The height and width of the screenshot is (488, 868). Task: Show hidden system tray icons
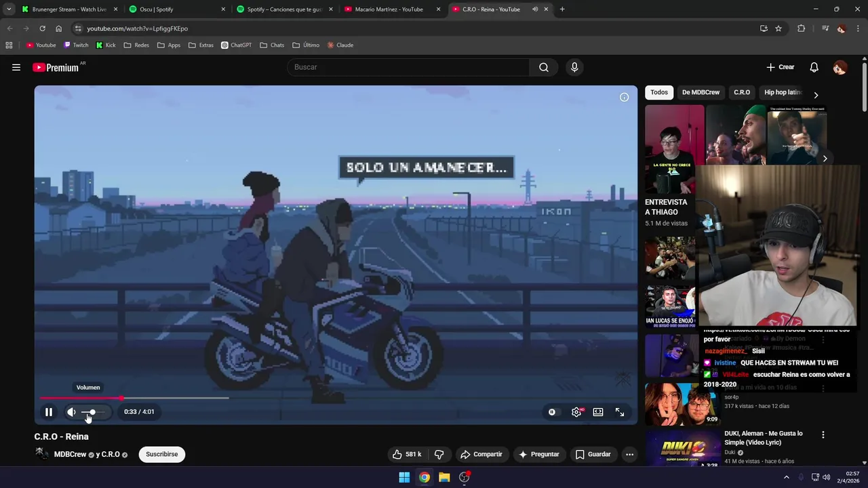[x=787, y=477]
